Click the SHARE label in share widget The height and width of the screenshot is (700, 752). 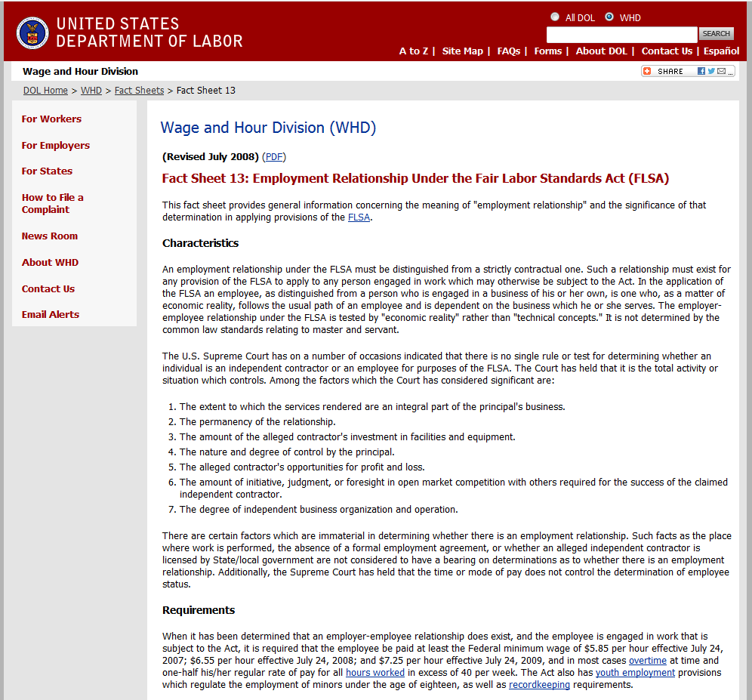[x=670, y=71]
